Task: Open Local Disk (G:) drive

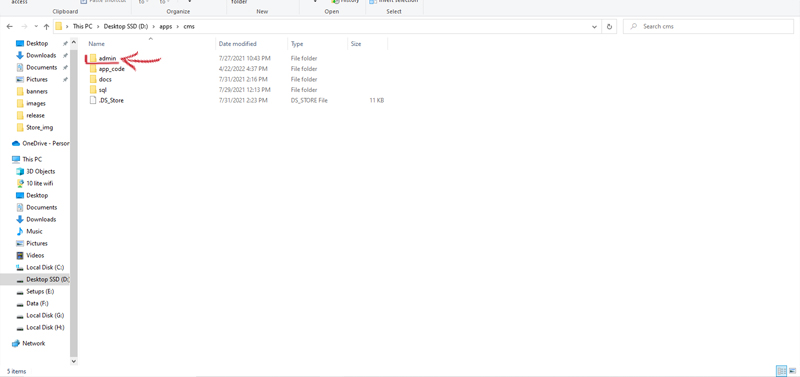Action: pos(45,315)
